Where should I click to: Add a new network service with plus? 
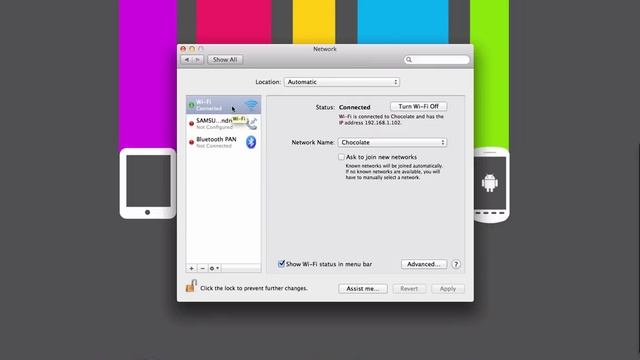(x=191, y=268)
